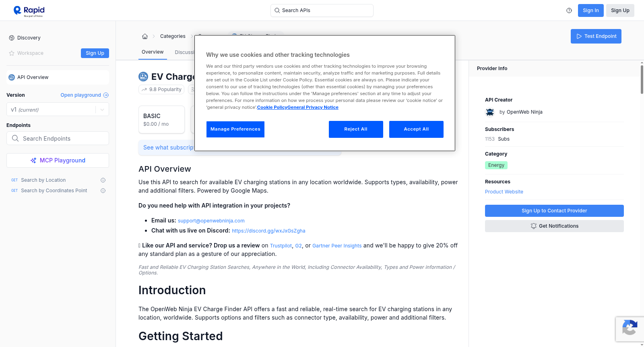Open the MCP Playground button
This screenshot has width=644, height=347.
coord(58,160)
